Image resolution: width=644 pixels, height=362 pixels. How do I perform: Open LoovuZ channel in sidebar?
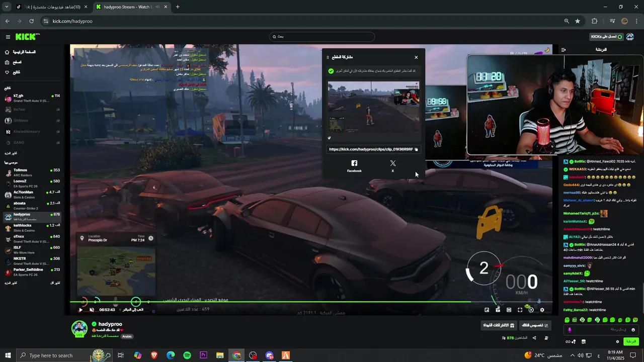[32, 184]
